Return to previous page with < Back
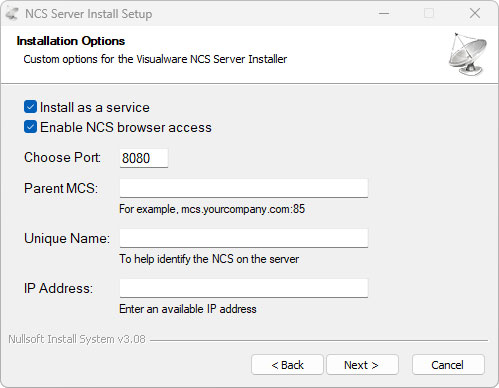 click(287, 365)
